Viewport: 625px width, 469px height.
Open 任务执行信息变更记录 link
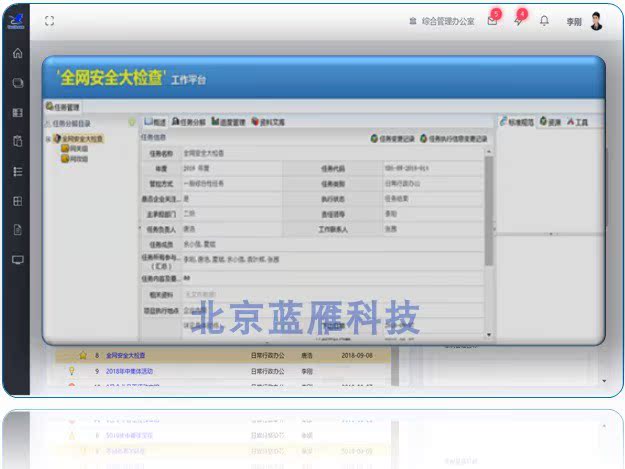click(454, 138)
